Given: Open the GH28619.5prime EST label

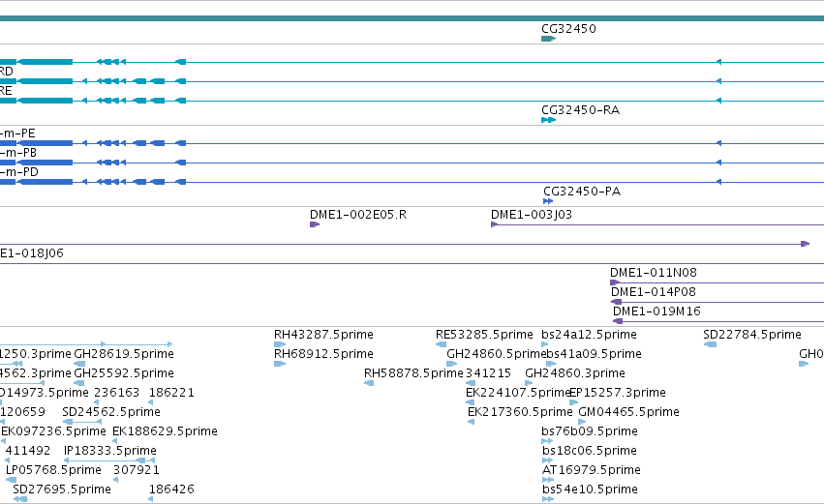Looking at the screenshot, I should click(x=124, y=354).
